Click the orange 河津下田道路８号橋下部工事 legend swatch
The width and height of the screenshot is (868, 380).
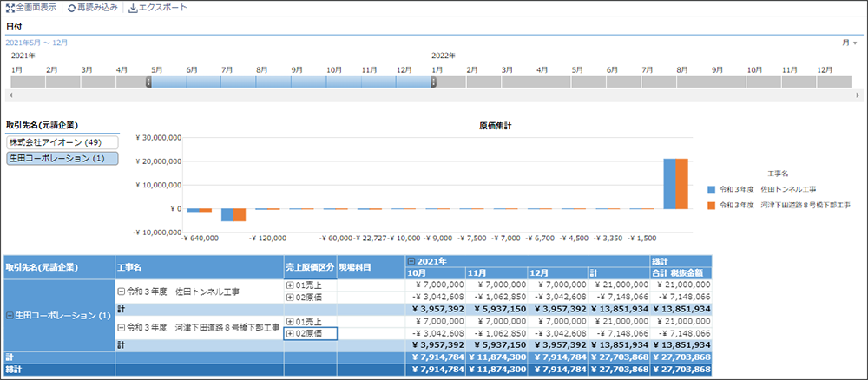(x=712, y=206)
